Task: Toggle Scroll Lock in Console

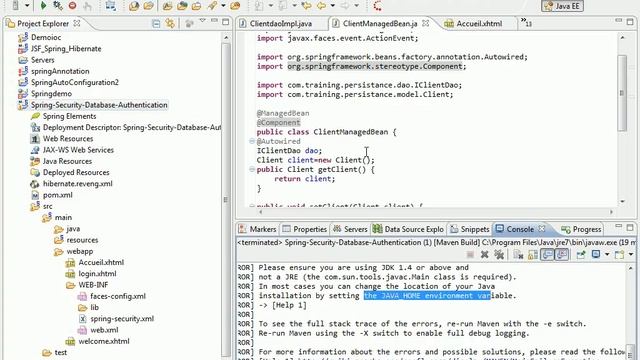Action: pos(533,255)
